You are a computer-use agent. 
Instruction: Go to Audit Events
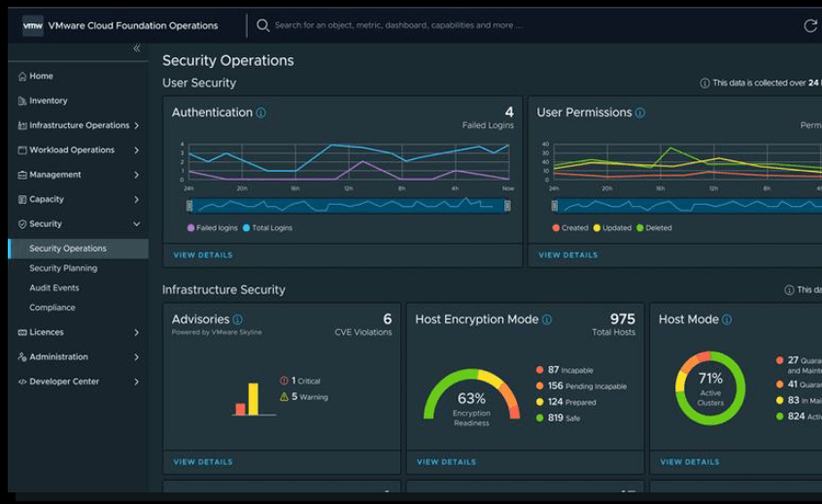click(54, 288)
